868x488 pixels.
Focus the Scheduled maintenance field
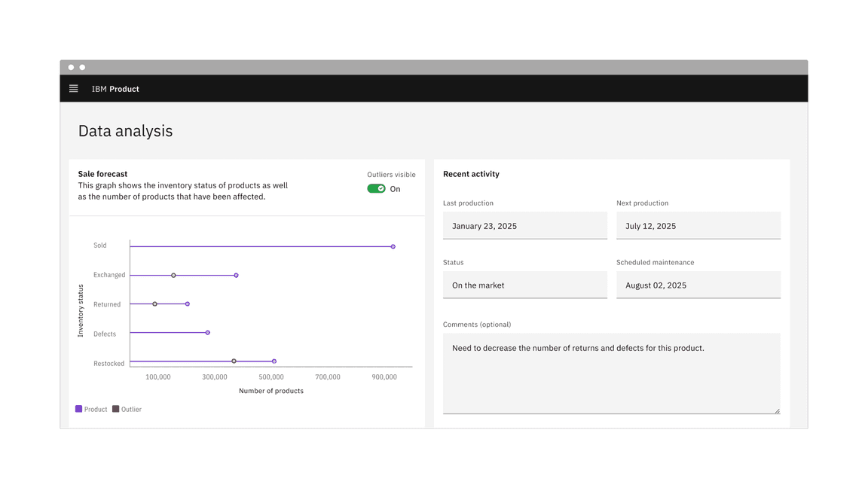pyautogui.click(x=698, y=285)
